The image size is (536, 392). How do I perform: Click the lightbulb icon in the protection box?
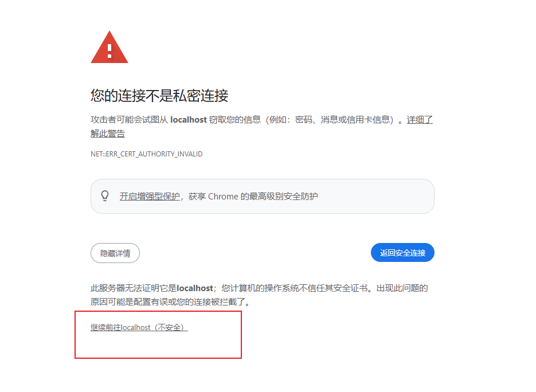(105, 196)
